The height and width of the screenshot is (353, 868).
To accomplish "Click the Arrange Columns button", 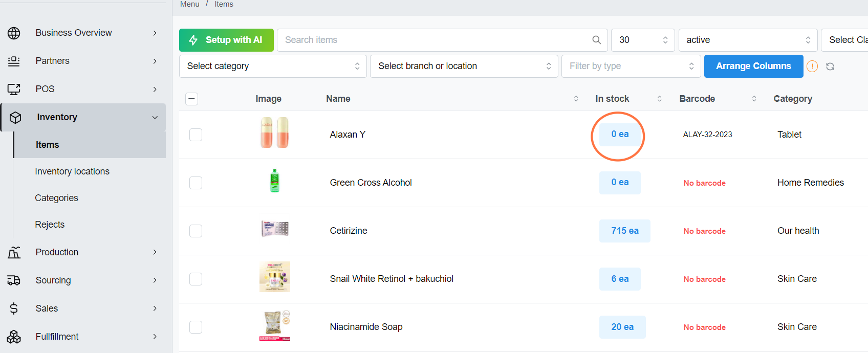I will pos(753,66).
